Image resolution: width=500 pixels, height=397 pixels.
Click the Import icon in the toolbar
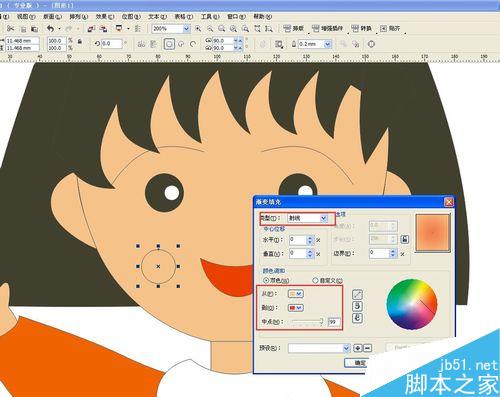[x=91, y=29]
